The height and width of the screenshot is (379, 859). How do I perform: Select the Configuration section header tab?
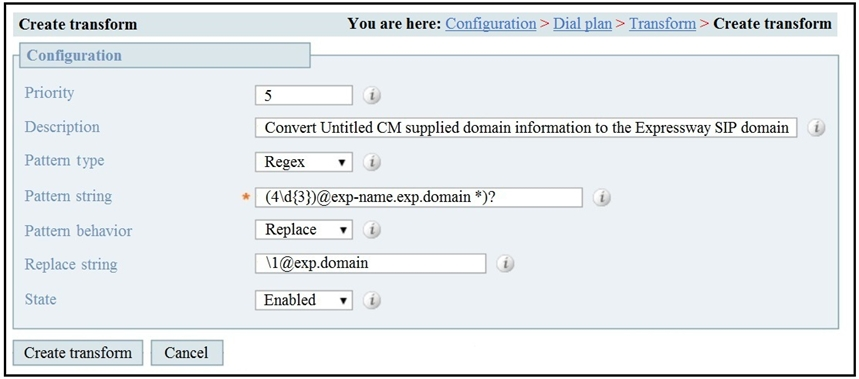tap(164, 55)
